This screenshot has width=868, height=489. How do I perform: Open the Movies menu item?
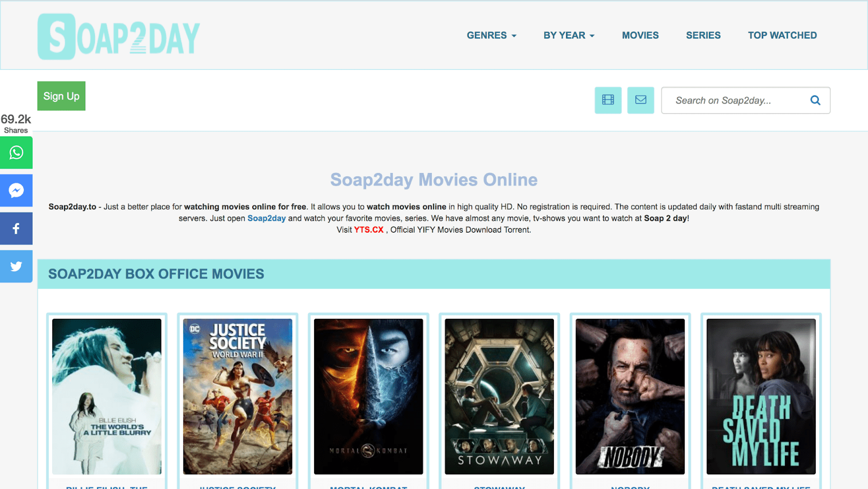pos(640,35)
